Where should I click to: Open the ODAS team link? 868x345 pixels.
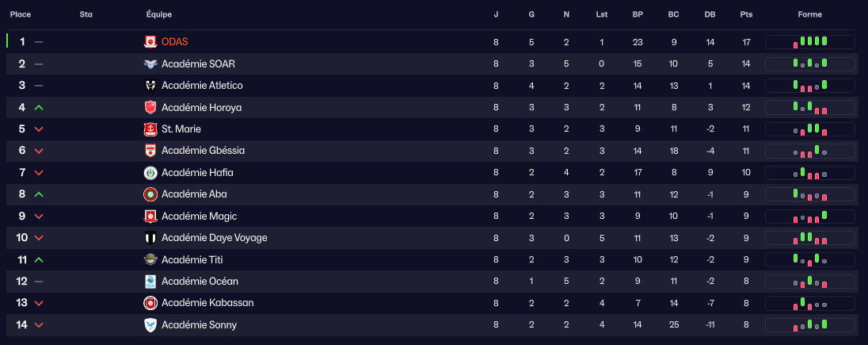(x=174, y=42)
